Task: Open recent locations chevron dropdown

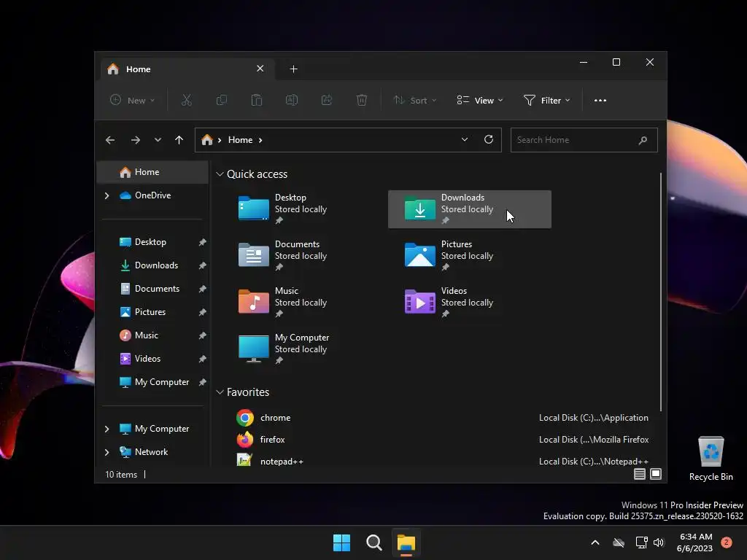Action: click(x=158, y=140)
